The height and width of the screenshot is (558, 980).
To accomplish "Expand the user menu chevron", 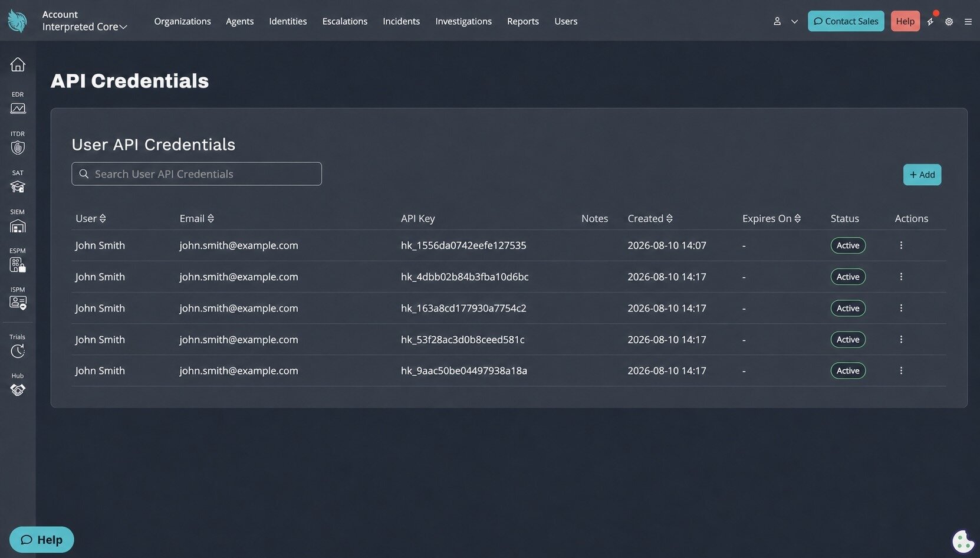I will 794,21.
